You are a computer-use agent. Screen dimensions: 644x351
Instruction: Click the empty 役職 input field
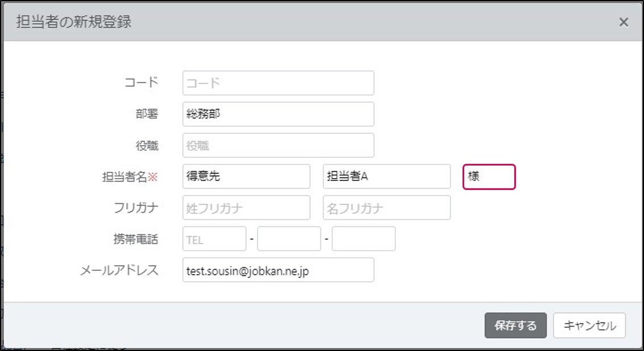[278, 145]
